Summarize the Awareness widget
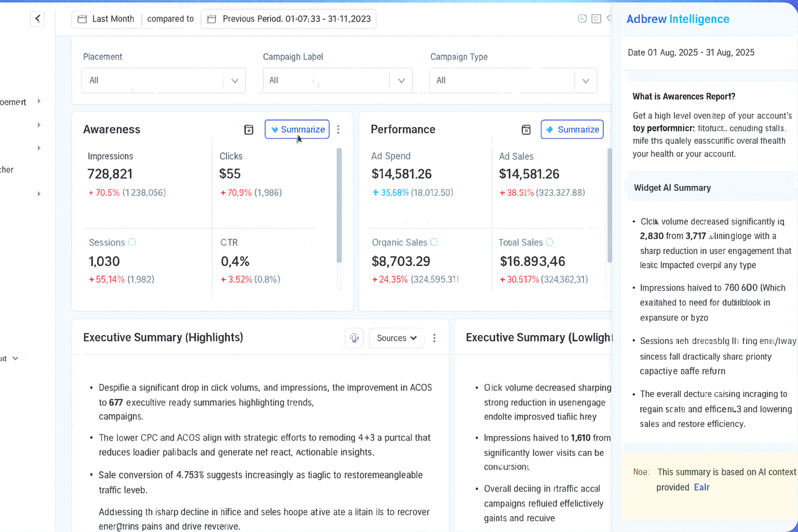 (x=297, y=129)
